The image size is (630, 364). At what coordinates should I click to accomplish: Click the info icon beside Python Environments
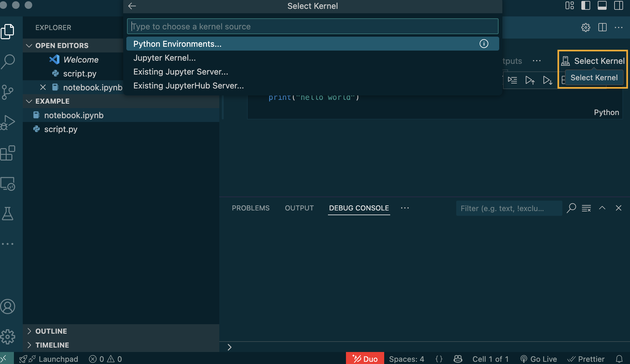point(484,44)
